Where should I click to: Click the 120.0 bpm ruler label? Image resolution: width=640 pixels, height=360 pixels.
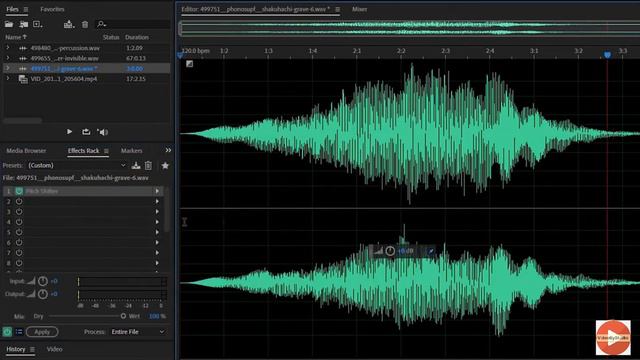pyautogui.click(x=196, y=51)
